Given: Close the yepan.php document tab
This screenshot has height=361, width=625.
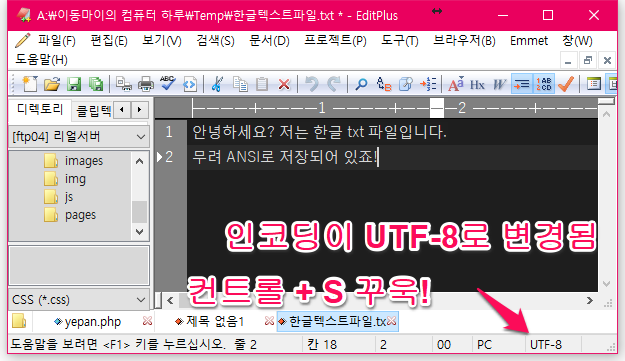Looking at the screenshot, I should coord(147,321).
